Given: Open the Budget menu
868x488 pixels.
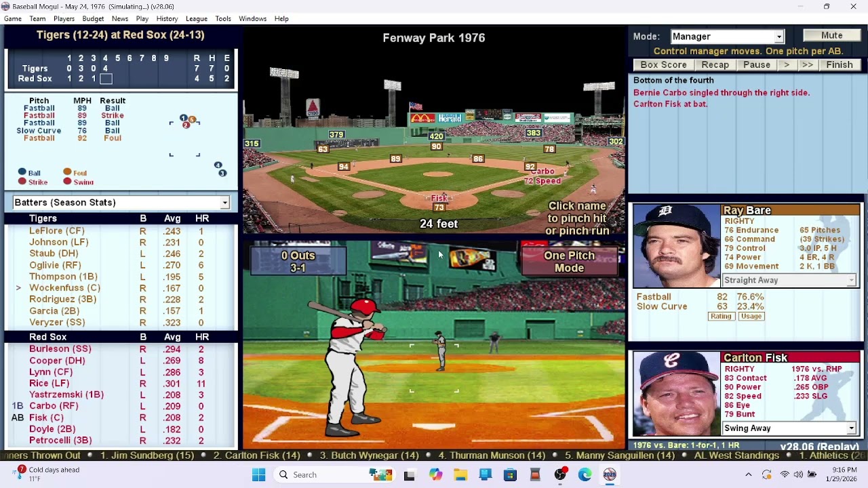Looking at the screenshot, I should (x=93, y=18).
